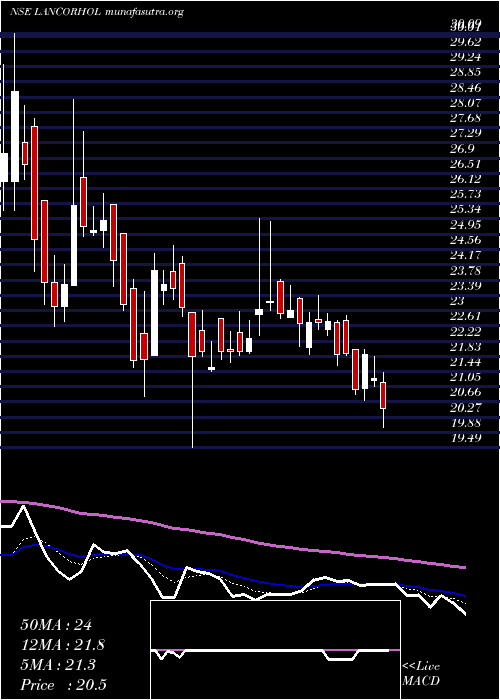Click the 21.44 price axis label
This screenshot has height=700, width=500.
point(465,362)
